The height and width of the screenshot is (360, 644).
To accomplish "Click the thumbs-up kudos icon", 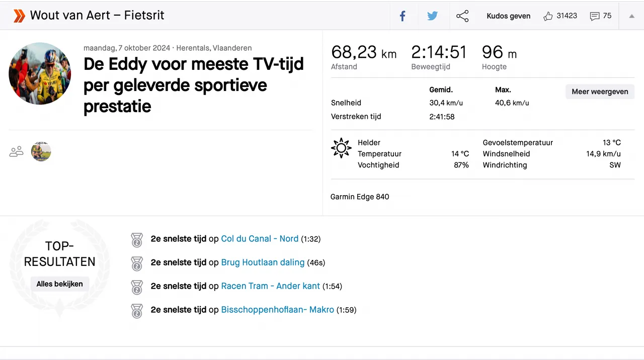I will click(548, 16).
